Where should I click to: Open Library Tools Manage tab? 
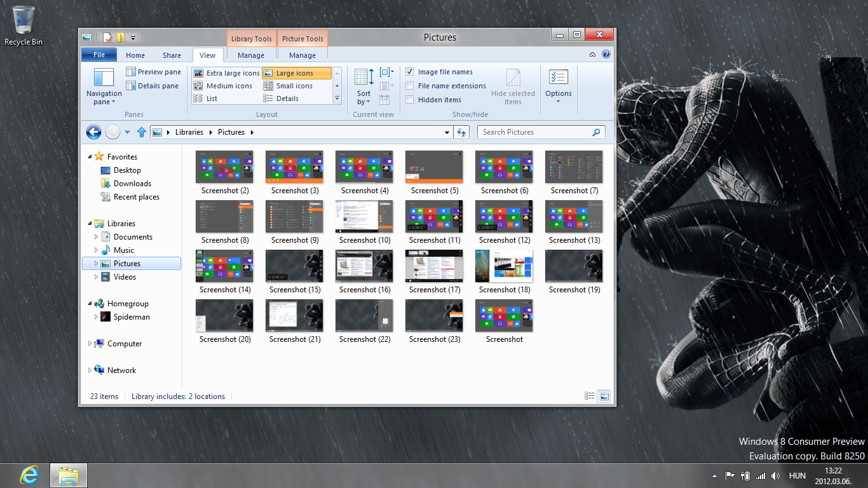pyautogui.click(x=251, y=55)
